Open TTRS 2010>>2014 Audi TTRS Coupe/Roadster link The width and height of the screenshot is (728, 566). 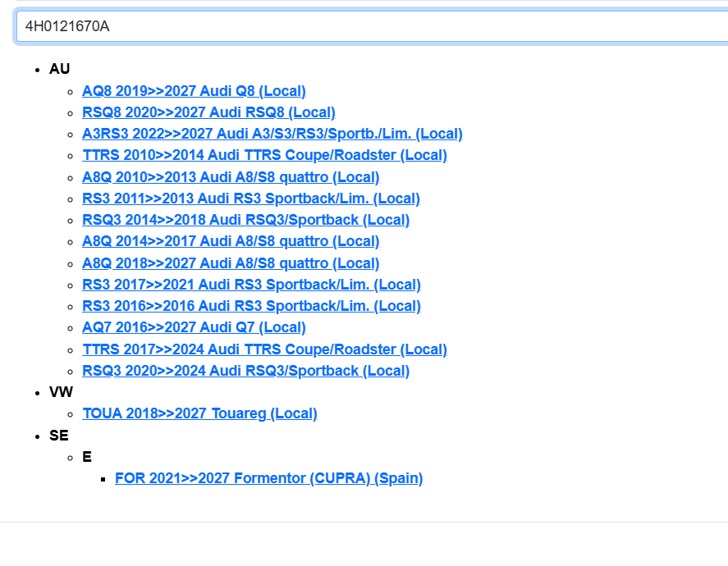click(264, 155)
